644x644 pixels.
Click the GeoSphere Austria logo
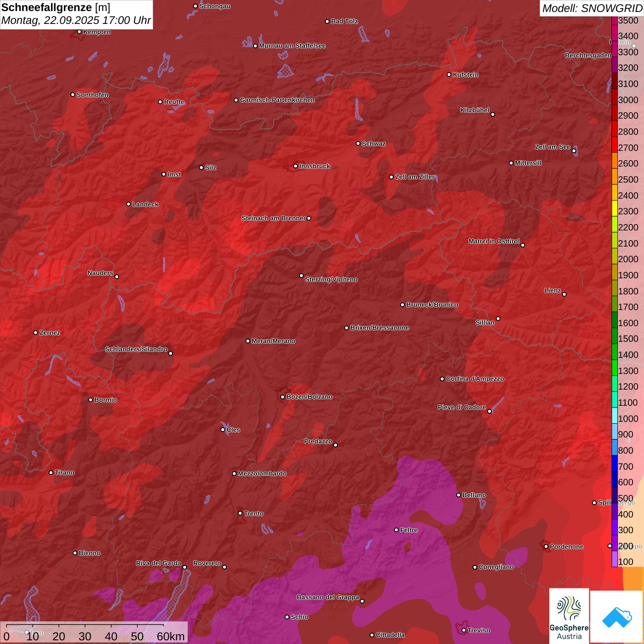[569, 615]
